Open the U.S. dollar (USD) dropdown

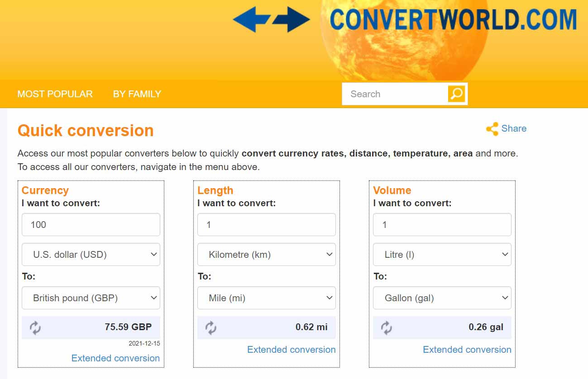pos(91,255)
